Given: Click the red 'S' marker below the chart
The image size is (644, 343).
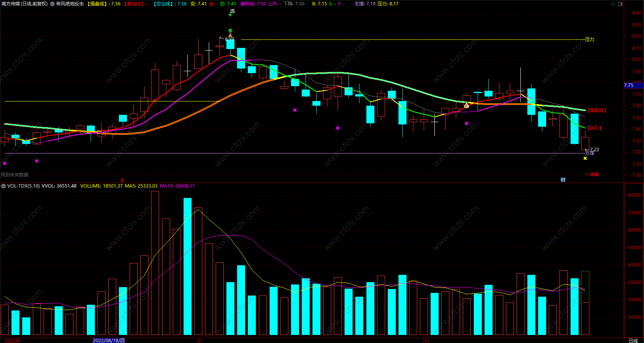Looking at the screenshot, I should 122,180.
